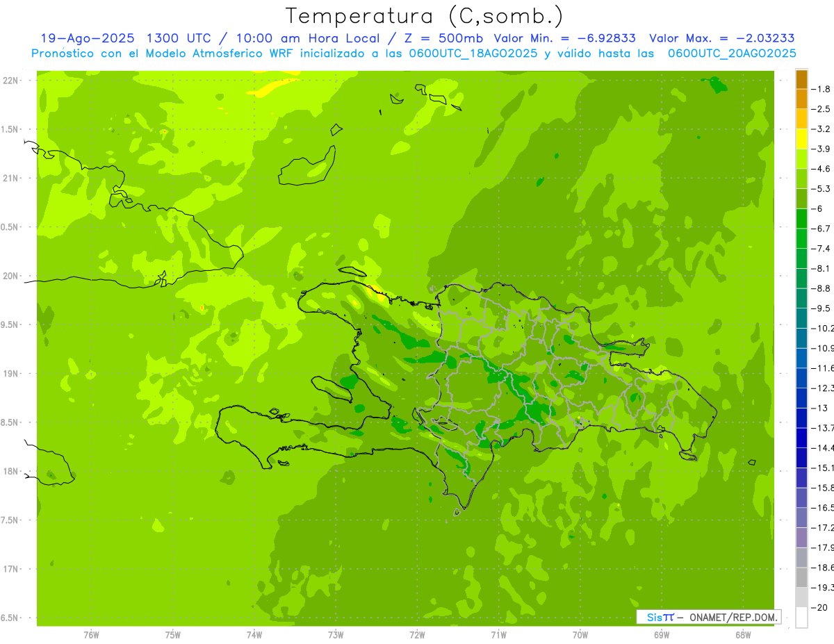Click the "21N" latitude label
This screenshot has height=644, width=834.
[x=10, y=178]
